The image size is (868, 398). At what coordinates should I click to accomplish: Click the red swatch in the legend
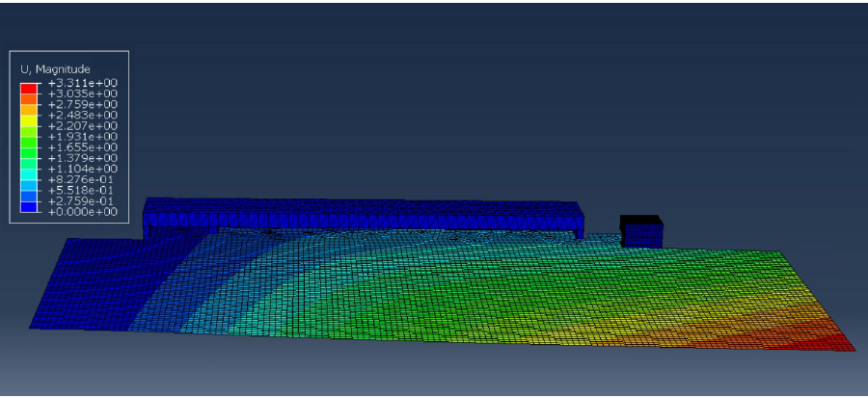[x=28, y=89]
